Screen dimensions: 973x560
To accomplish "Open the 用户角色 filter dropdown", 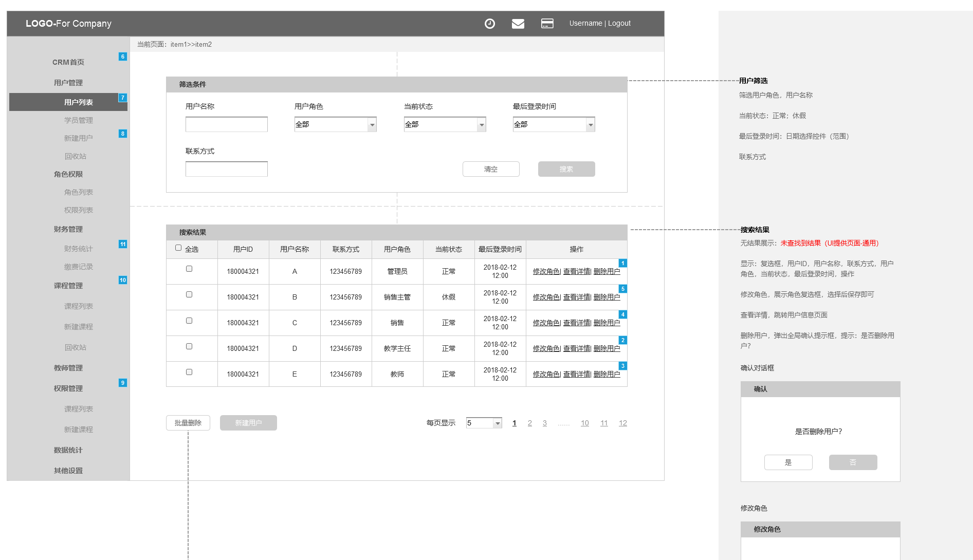I will pos(335,124).
